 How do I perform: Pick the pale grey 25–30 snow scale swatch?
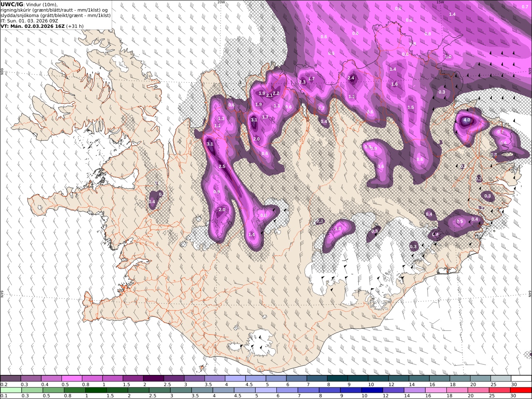501,378
